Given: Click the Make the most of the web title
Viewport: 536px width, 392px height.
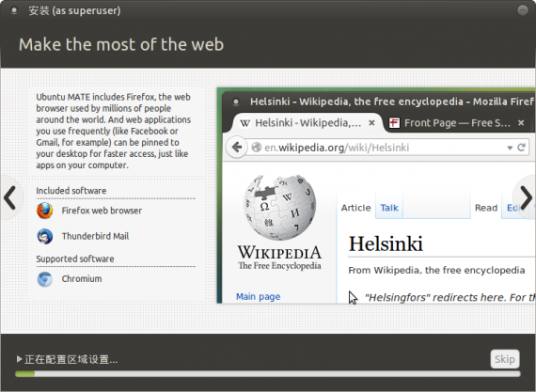Looking at the screenshot, I should click(121, 45).
